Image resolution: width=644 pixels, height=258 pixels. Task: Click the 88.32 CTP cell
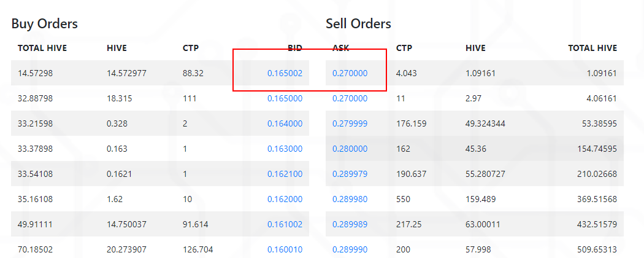click(x=193, y=73)
